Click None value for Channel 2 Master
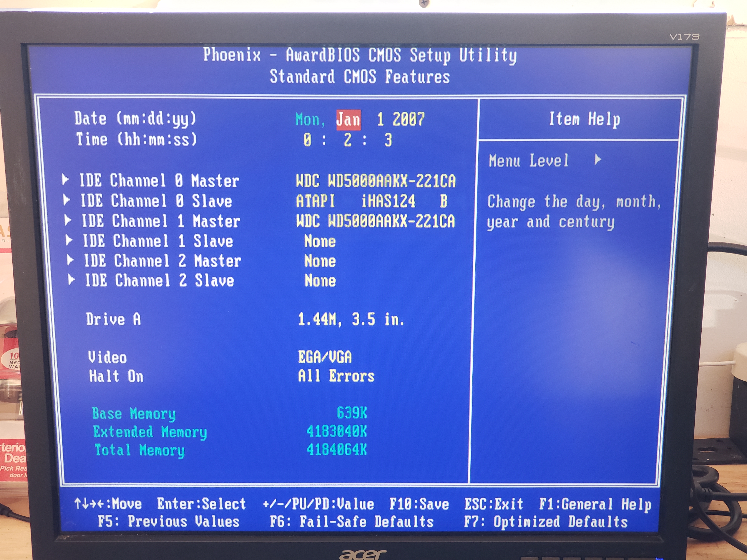Viewport: 747px width, 560px height. click(320, 261)
